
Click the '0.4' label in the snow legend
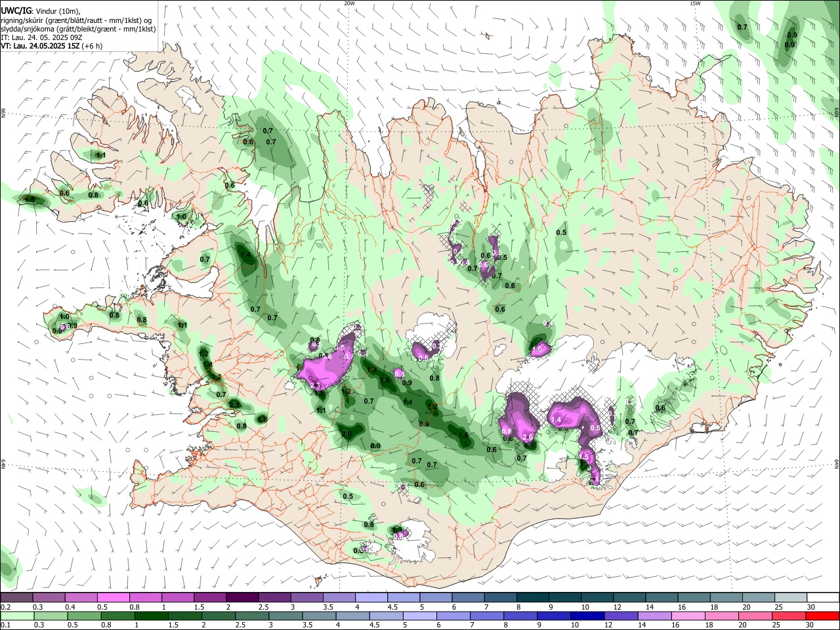pos(70,607)
